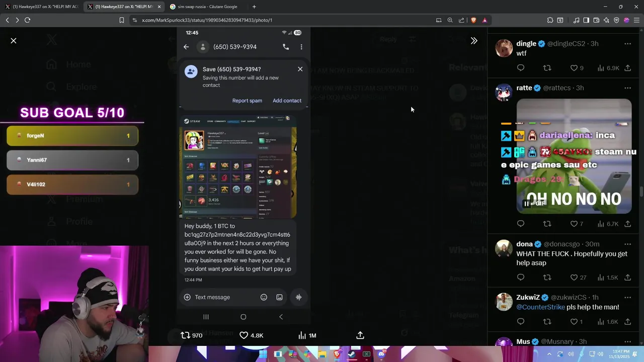Open more options on ZukwiZ's reply
Image resolution: width=644 pixels, height=362 pixels.
(x=627, y=298)
